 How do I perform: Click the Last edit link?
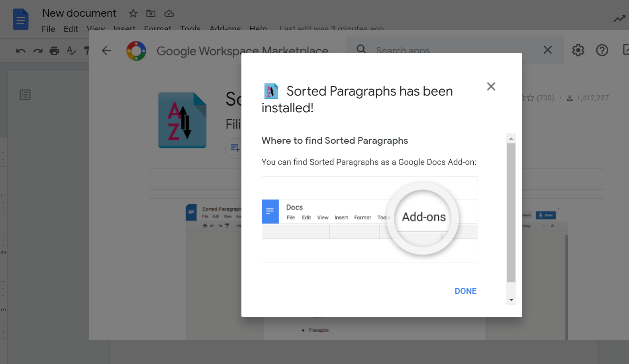(331, 29)
